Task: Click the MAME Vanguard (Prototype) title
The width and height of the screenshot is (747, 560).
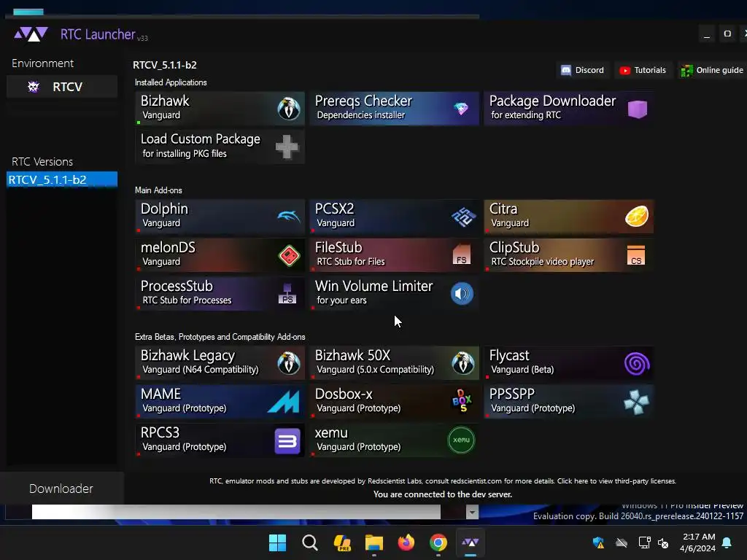Action: [x=160, y=394]
